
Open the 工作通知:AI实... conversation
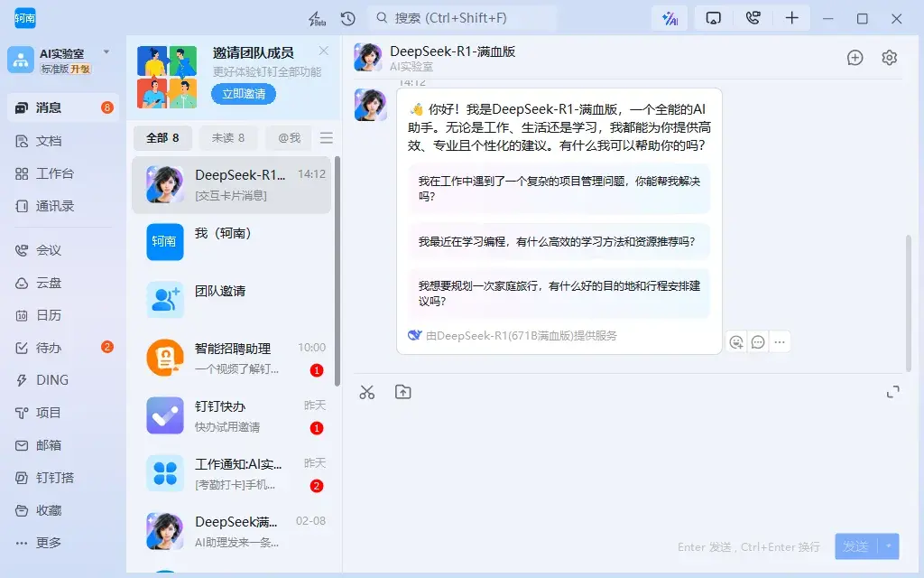(232, 473)
